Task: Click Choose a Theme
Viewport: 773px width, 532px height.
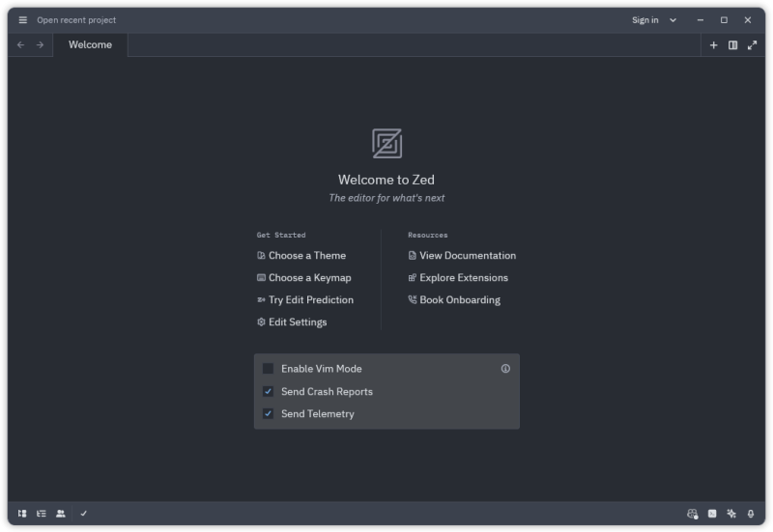Action: [306, 256]
